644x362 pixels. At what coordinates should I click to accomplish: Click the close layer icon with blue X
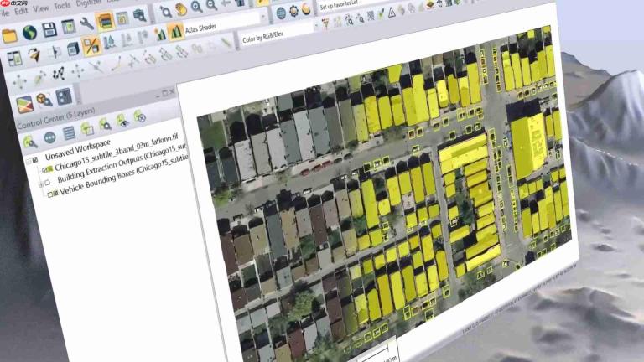point(140,117)
